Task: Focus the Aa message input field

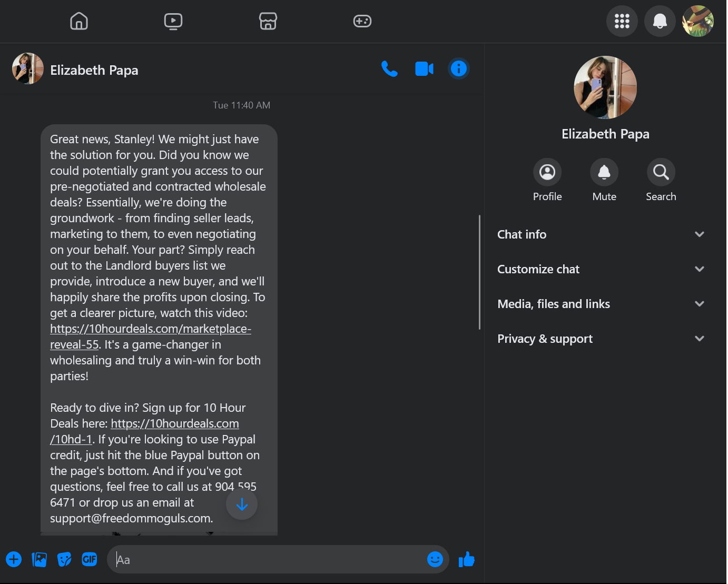Action: (x=266, y=559)
